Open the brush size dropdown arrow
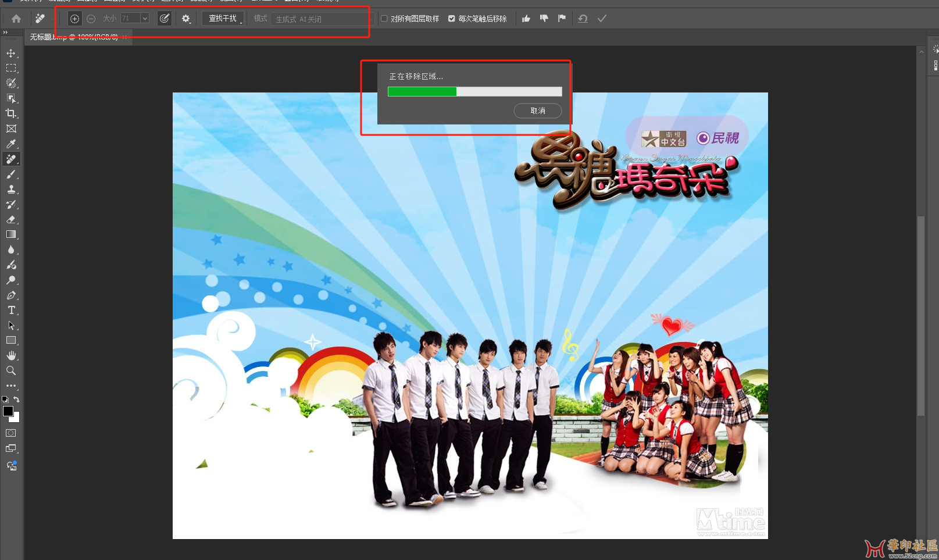Viewport: 939px width, 560px height. click(x=145, y=19)
